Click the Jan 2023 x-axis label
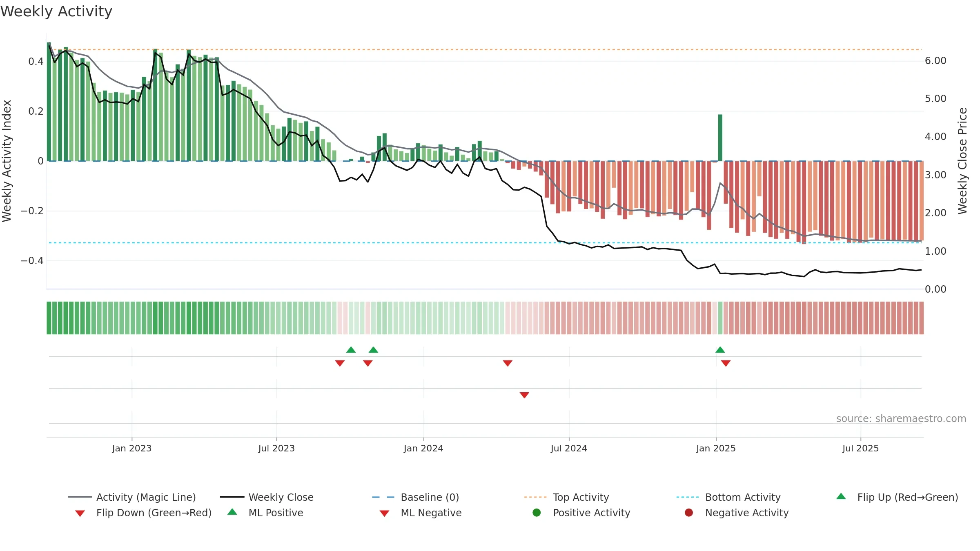The width and height of the screenshot is (980, 551). pos(132,448)
